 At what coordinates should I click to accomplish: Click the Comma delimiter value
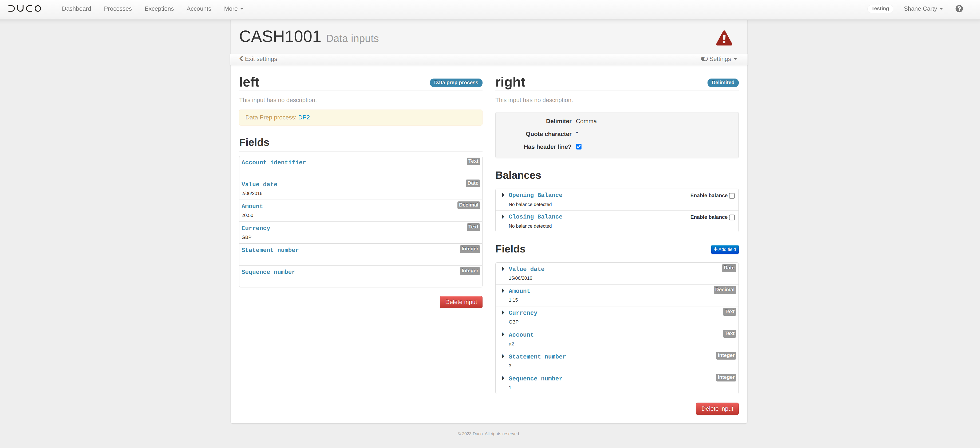(x=586, y=121)
